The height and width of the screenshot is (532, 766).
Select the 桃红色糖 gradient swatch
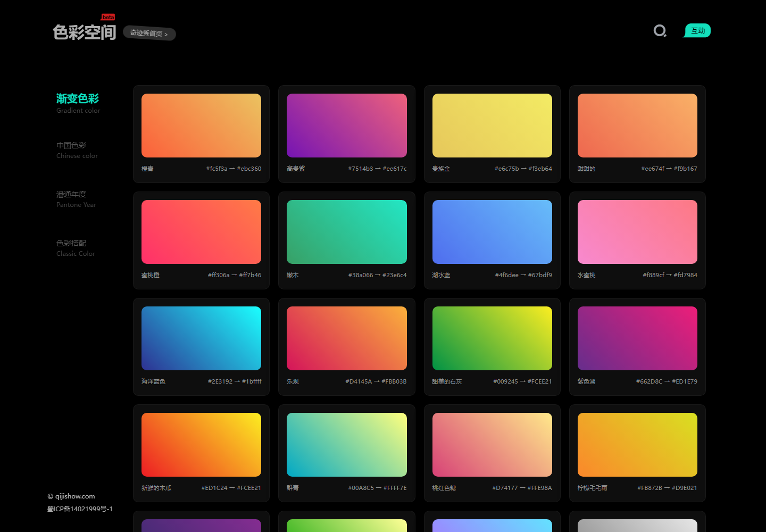[492, 445]
